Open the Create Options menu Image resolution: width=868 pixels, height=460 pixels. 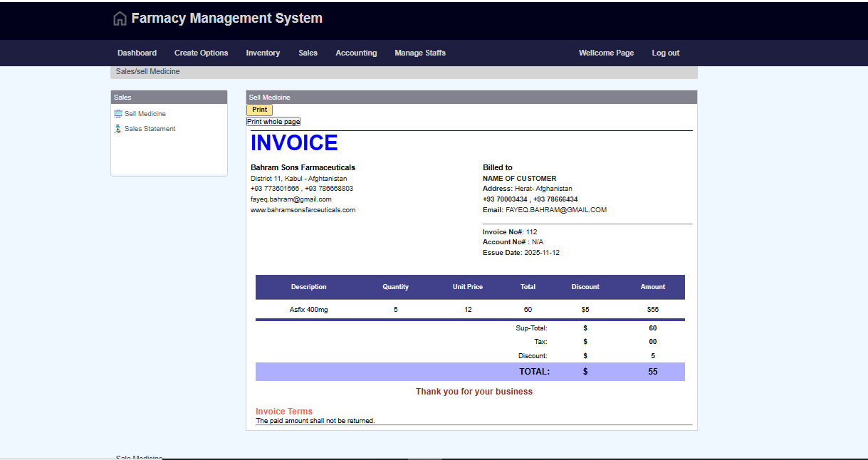click(x=201, y=53)
